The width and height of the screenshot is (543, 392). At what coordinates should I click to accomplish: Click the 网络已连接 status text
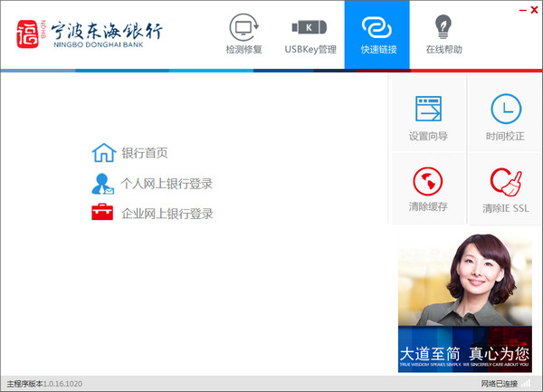(x=500, y=384)
